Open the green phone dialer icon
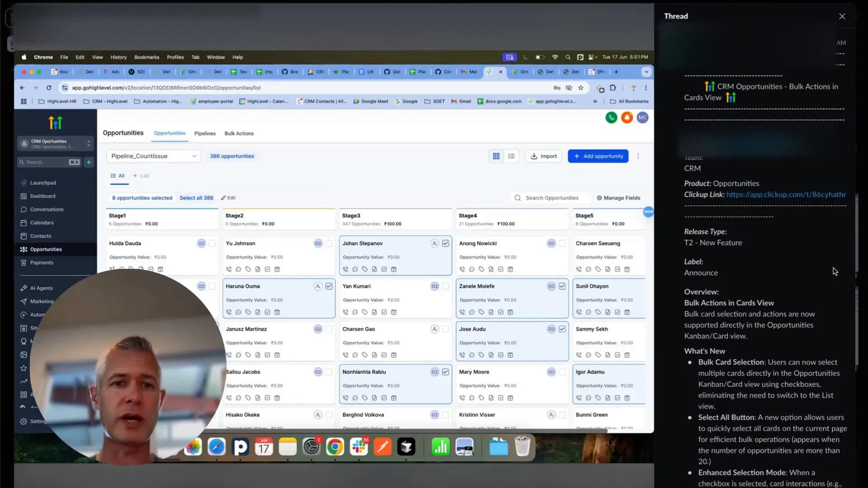Image resolution: width=868 pixels, height=488 pixels. (x=611, y=117)
